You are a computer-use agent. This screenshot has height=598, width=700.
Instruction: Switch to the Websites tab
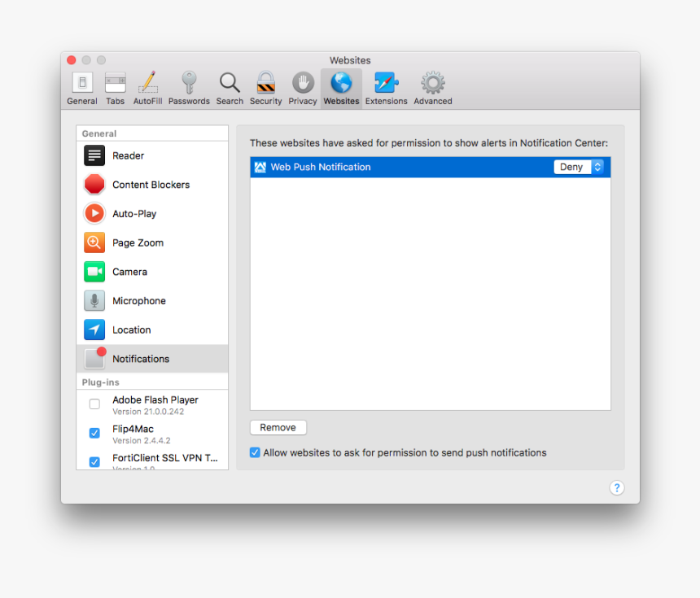341,85
